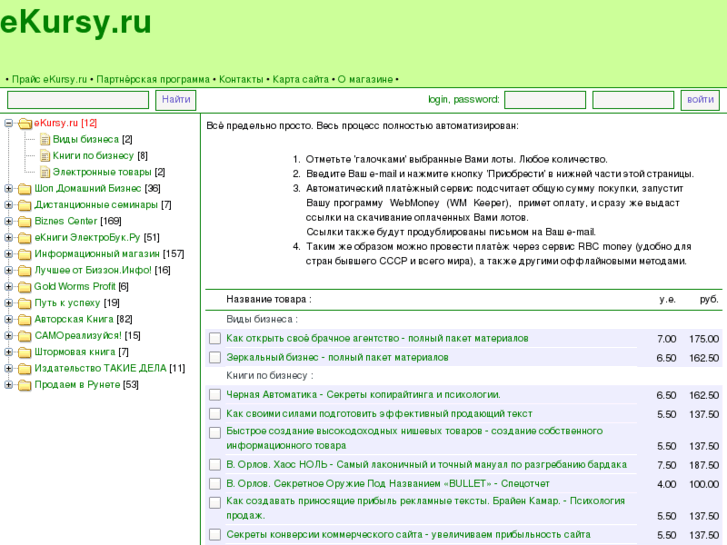
Task: Expand the Лучшее от Биззон.Инфо! node
Action: pyautogui.click(x=8, y=270)
